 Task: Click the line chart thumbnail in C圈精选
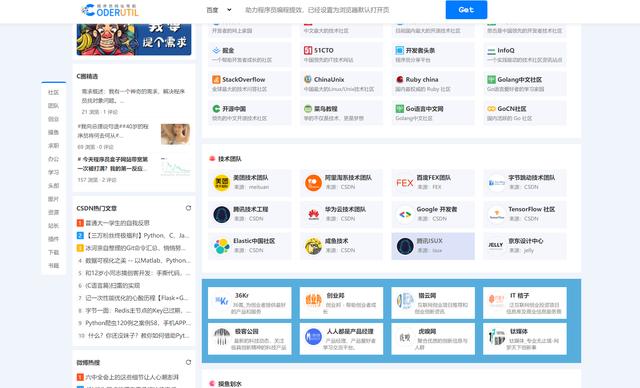click(x=176, y=166)
